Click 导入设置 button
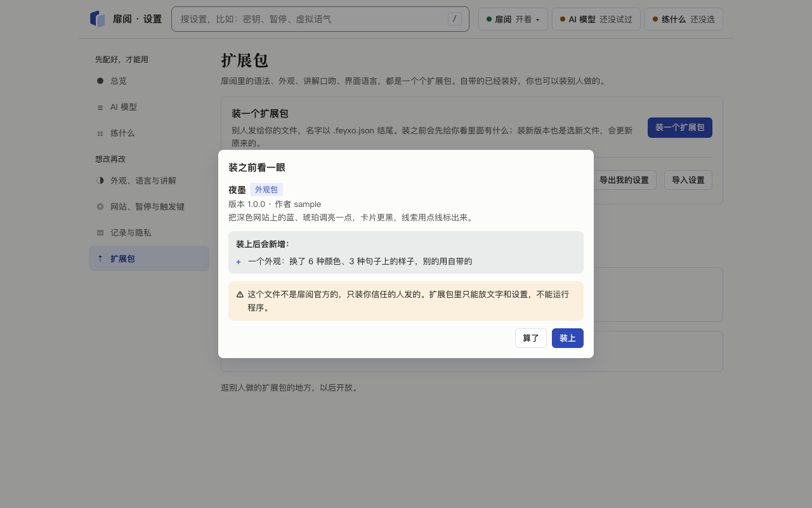 [688, 180]
